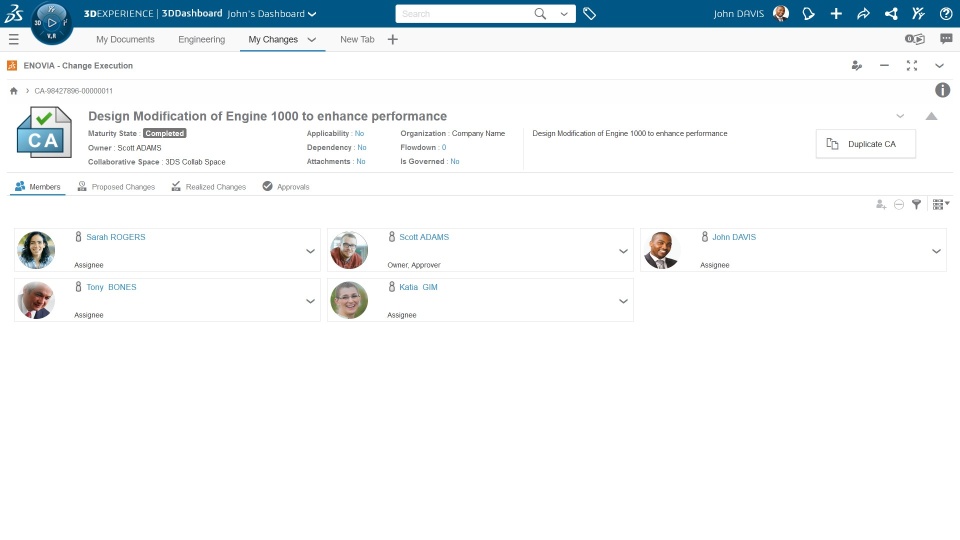The width and height of the screenshot is (960, 540).
Task: Open the chat messages icon
Action: 946,39
